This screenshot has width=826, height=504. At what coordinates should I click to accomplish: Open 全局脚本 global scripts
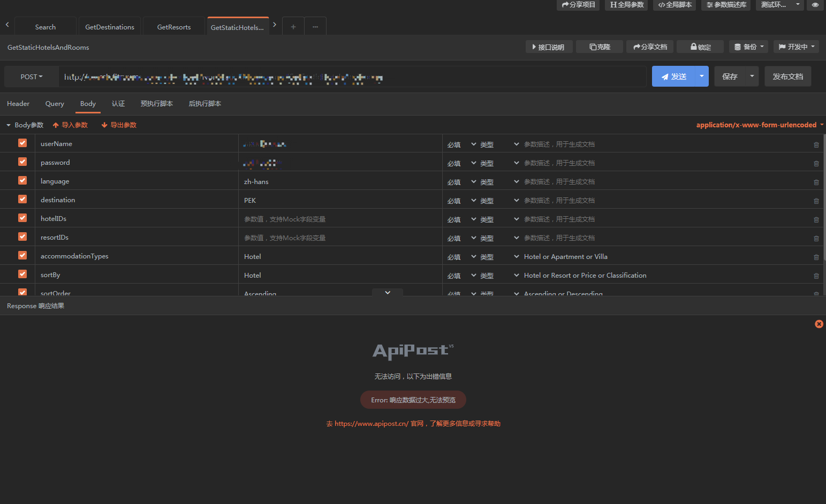click(675, 5)
